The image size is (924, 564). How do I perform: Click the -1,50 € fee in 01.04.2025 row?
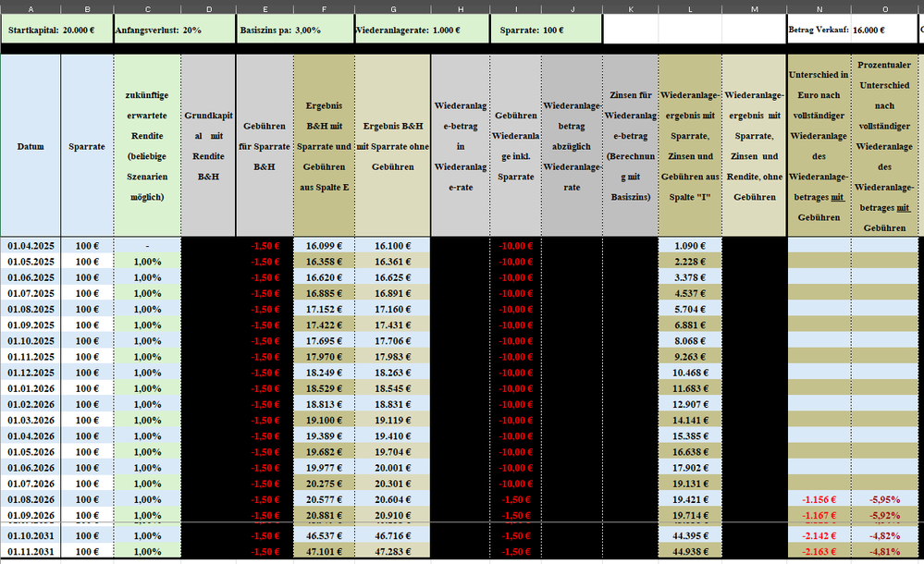(x=265, y=246)
